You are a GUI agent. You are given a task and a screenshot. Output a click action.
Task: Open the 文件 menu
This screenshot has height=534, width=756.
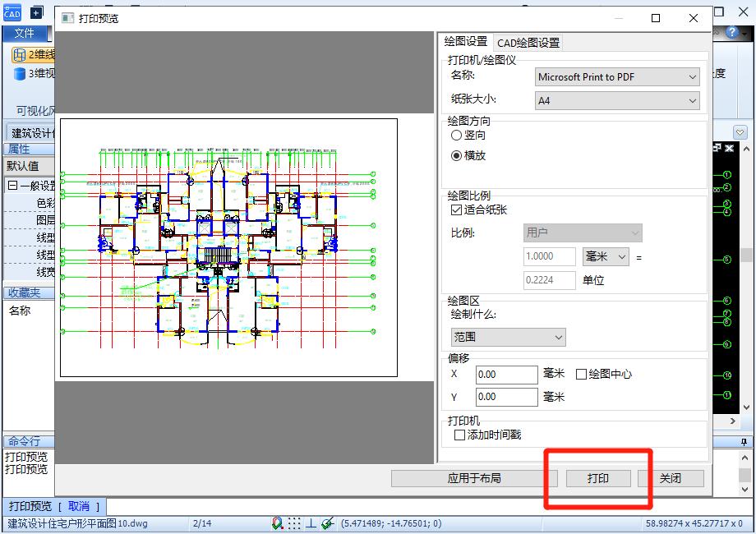click(x=24, y=33)
